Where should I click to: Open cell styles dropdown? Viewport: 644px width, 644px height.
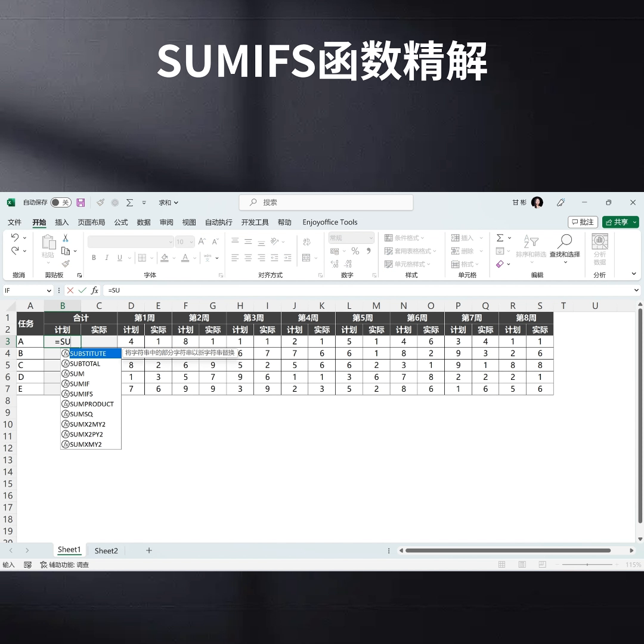click(407, 264)
